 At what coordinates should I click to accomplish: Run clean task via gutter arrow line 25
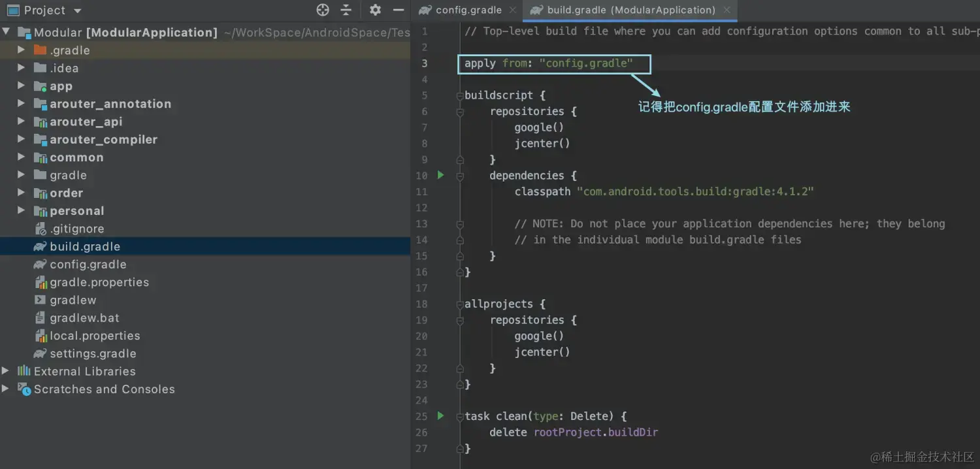click(x=440, y=415)
